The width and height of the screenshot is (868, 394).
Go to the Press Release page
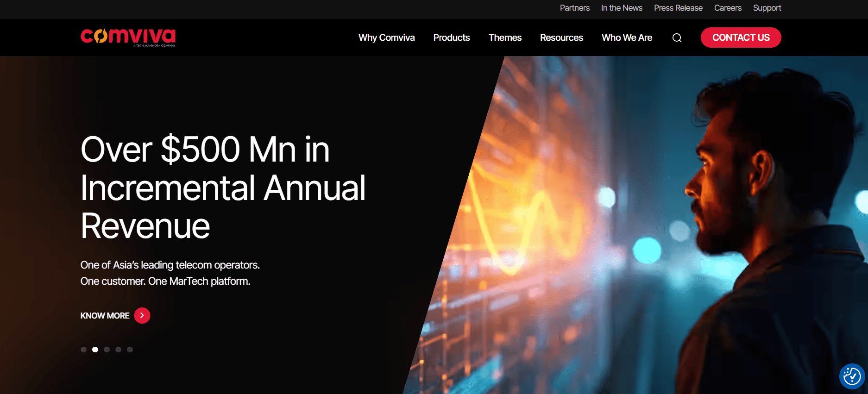[x=678, y=8]
